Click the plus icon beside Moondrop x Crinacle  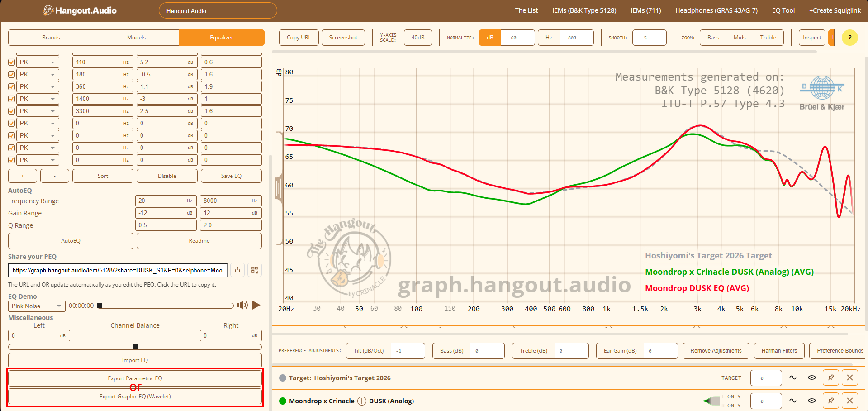coord(362,401)
